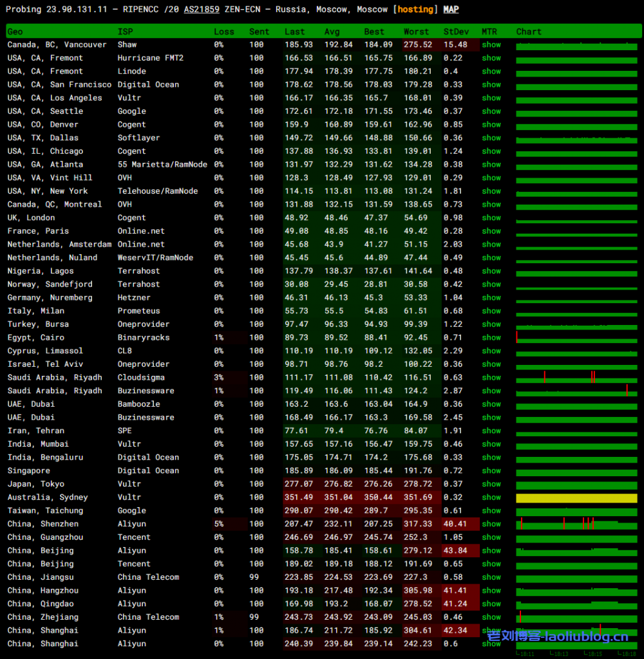644x659 pixels.
Task: Show MTR for Canada, Vancouver Shaw
Action: [x=491, y=45]
